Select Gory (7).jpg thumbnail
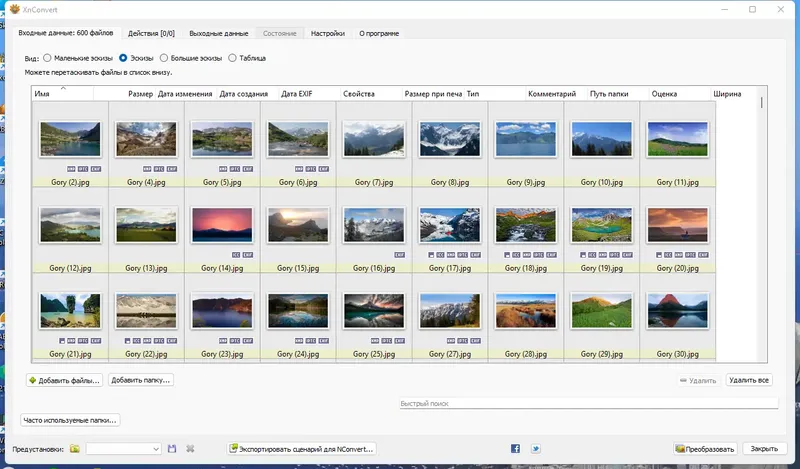The height and width of the screenshot is (469, 800). pyautogui.click(x=374, y=139)
